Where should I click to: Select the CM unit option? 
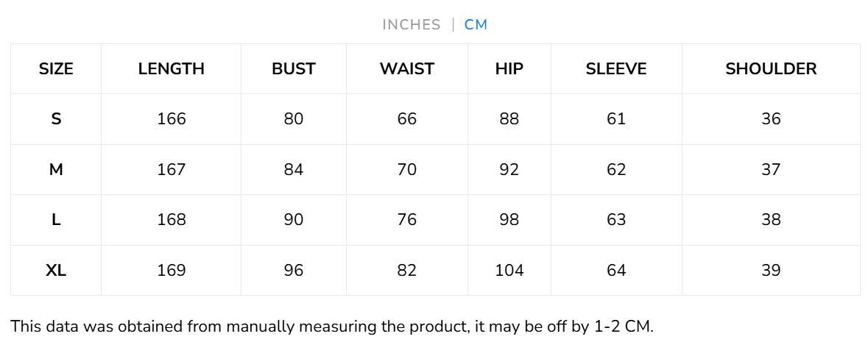[476, 25]
